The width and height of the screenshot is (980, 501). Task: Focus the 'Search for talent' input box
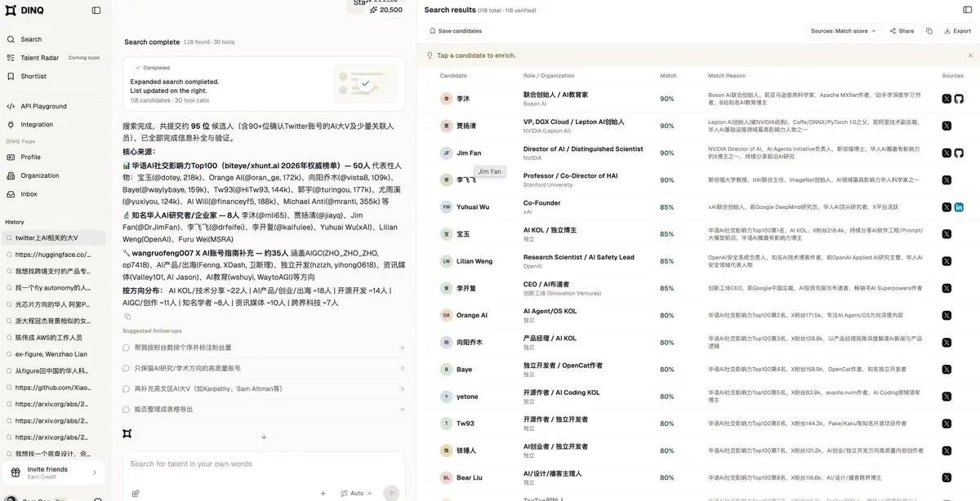(264, 464)
